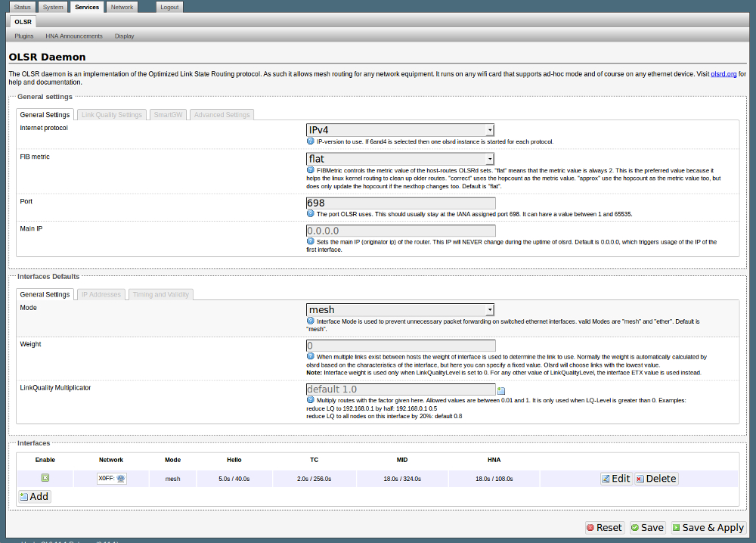756x543 pixels.
Task: Delete the mesh interface entry
Action: click(x=655, y=479)
